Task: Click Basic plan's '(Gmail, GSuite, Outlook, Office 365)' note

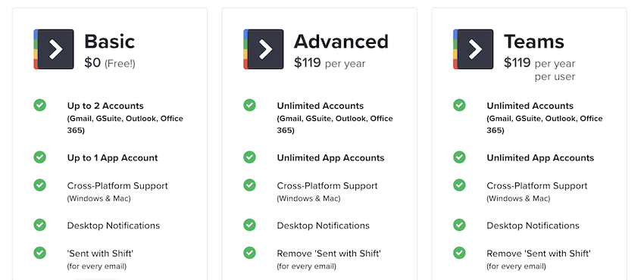Action: click(125, 124)
